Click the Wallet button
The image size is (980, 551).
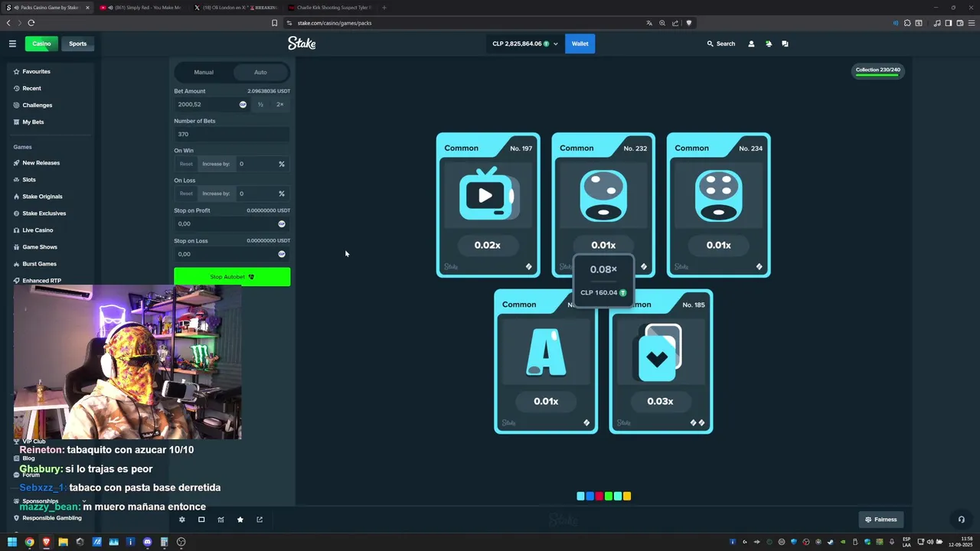coord(580,44)
